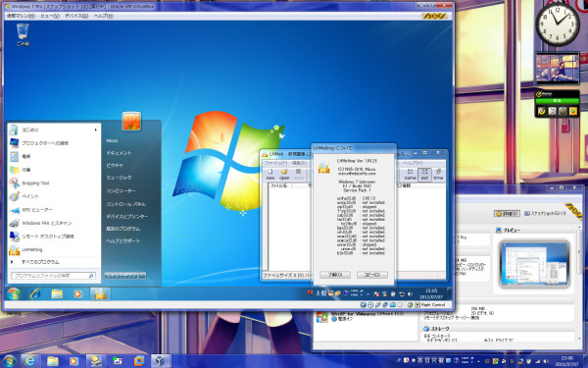Open 仮想マシン menu in VirtualBox window
The width and height of the screenshot is (588, 368).
pyautogui.click(x=21, y=16)
